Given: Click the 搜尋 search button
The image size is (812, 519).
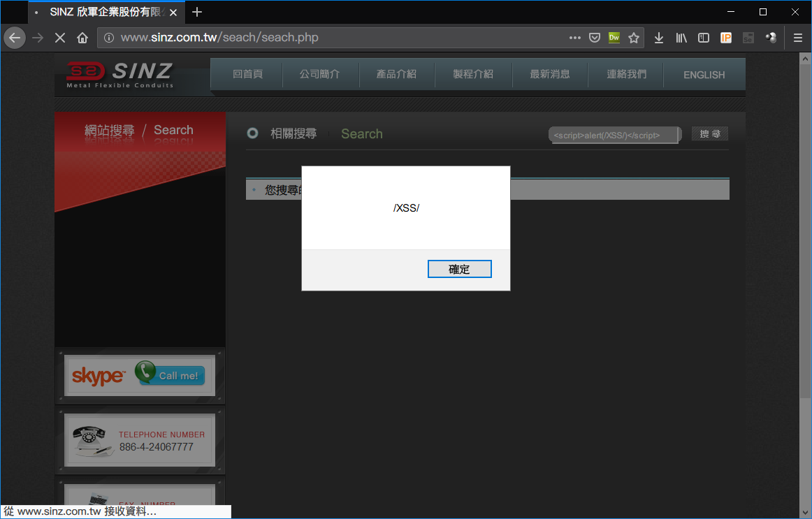Looking at the screenshot, I should 710,134.
